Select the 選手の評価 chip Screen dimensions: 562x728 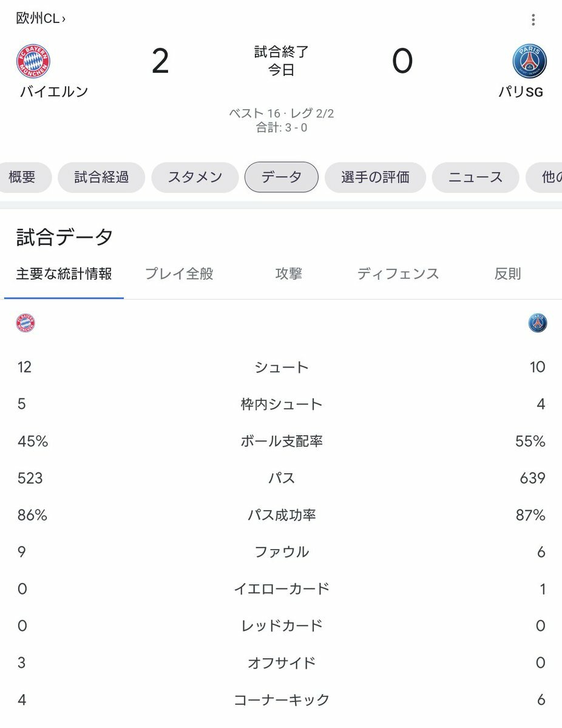click(375, 177)
